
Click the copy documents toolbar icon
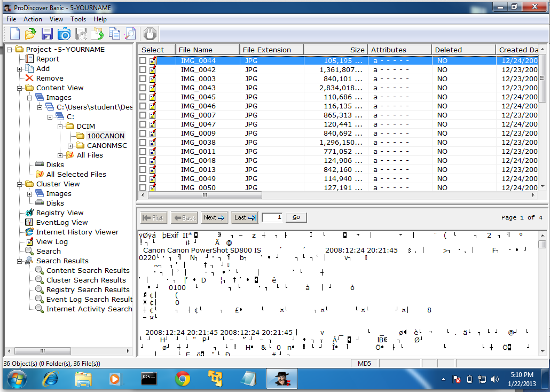[x=114, y=34]
